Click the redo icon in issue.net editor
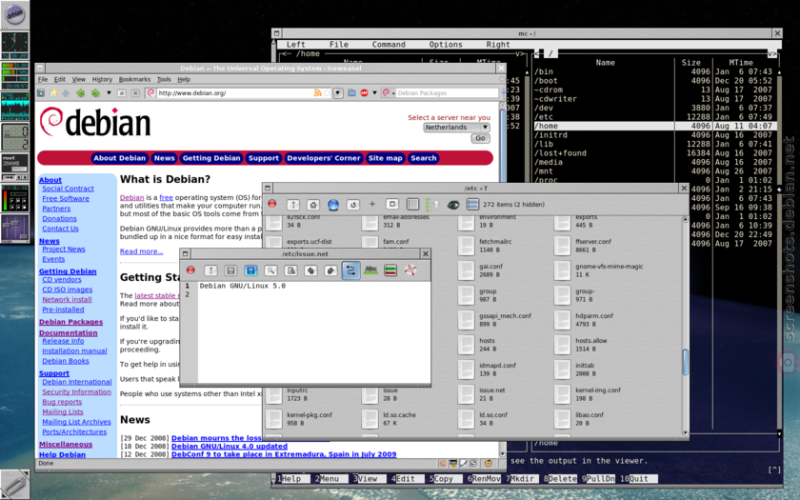Screen dimensions: 800x500 pyautogui.click(x=331, y=270)
